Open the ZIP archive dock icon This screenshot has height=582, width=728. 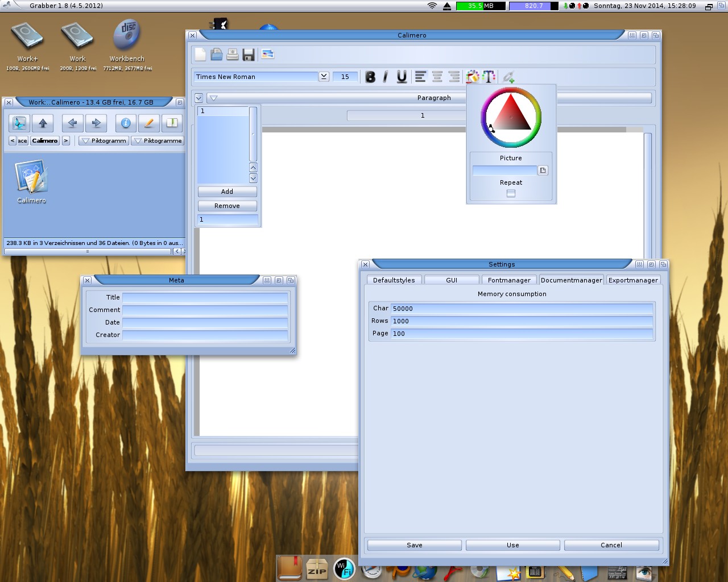pos(317,569)
